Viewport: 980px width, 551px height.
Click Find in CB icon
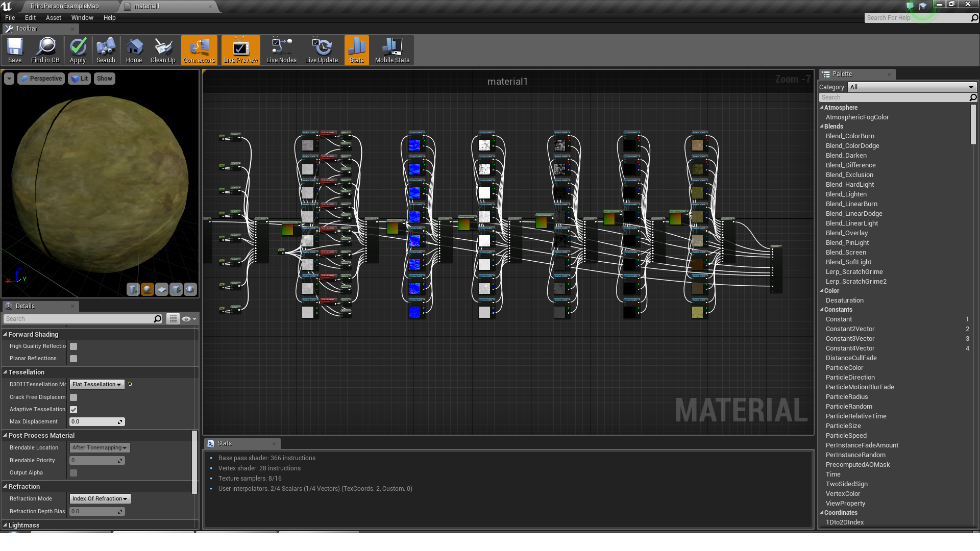(x=45, y=50)
